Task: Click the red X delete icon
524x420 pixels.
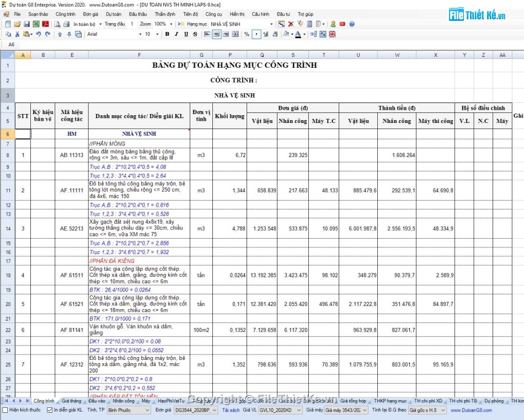Action: click(291, 24)
